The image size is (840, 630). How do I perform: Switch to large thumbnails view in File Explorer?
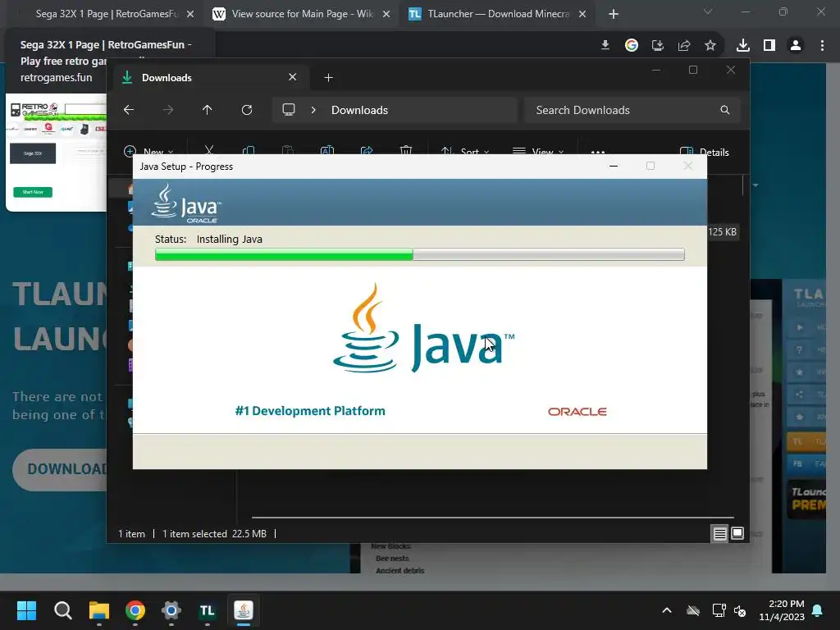click(737, 533)
